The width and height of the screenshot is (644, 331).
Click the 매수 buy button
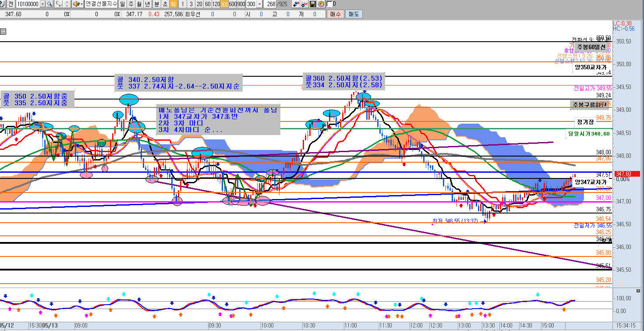pos(336,14)
